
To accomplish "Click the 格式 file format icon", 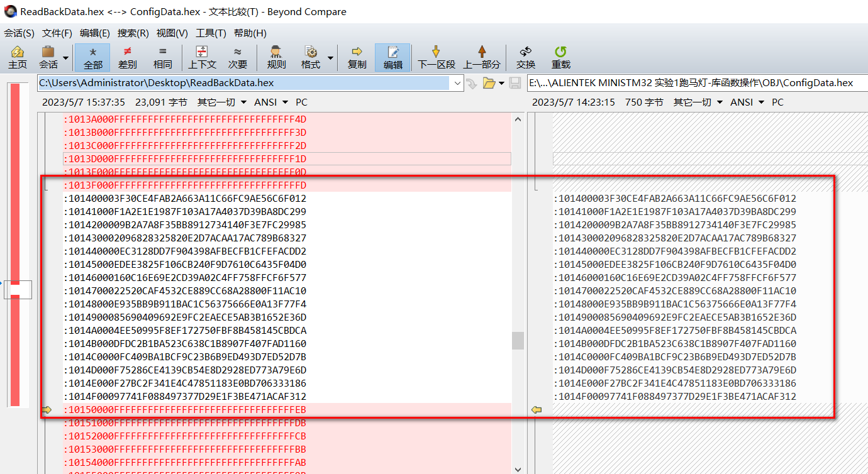I will [x=310, y=57].
